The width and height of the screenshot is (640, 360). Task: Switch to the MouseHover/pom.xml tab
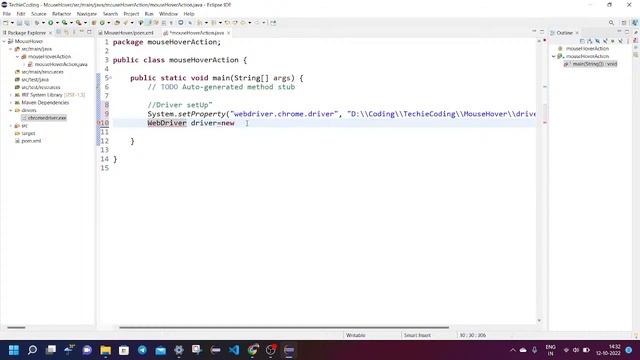pyautogui.click(x=126, y=33)
